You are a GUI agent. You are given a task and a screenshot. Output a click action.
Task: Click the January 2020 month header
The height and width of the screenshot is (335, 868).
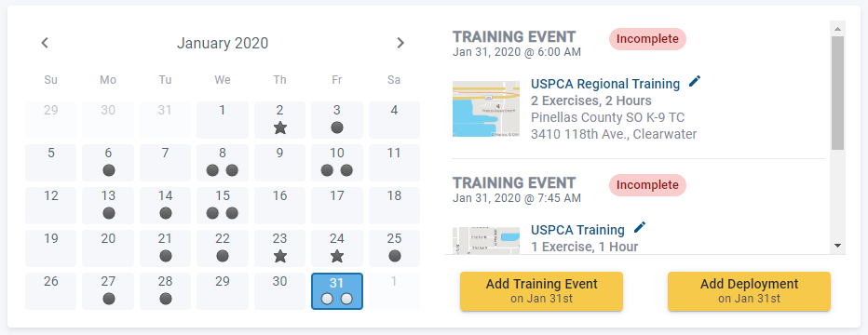(x=223, y=43)
